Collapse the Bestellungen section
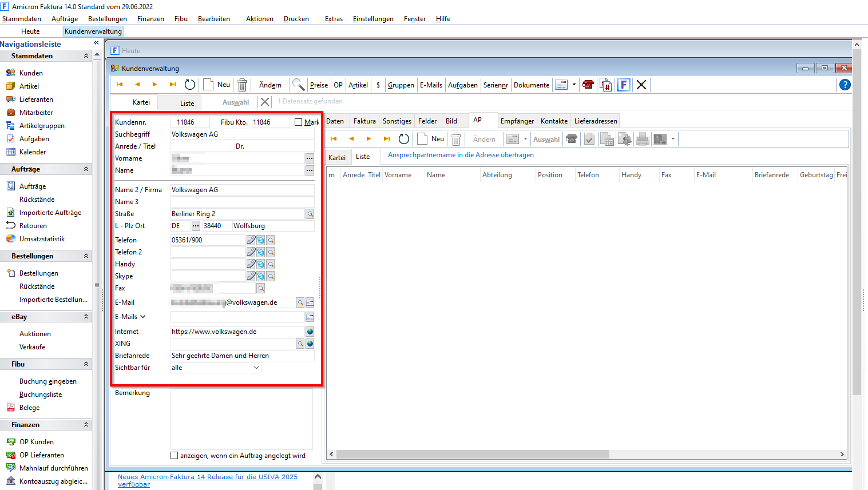Viewport: 868px width, 490px height. point(86,256)
